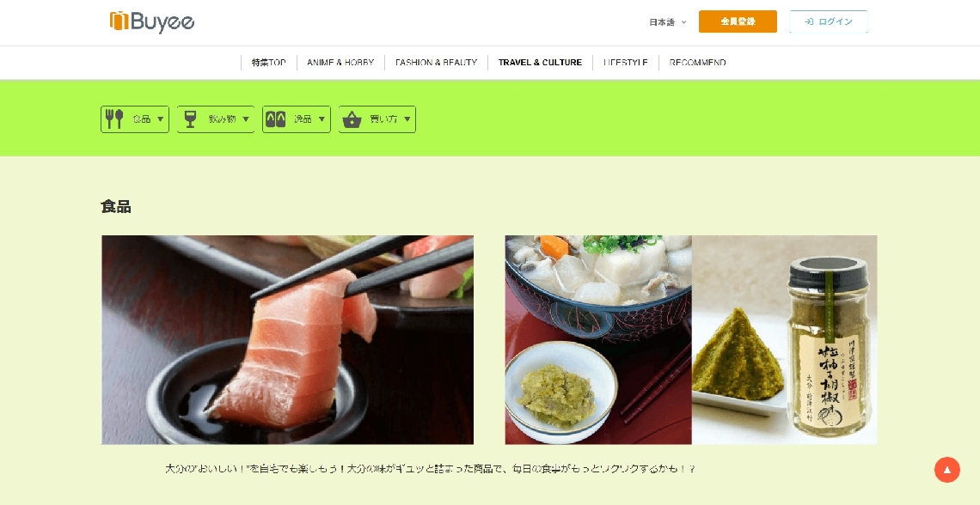Open the FASHION & BEAUTY menu
The height and width of the screenshot is (505, 980).
(x=436, y=63)
